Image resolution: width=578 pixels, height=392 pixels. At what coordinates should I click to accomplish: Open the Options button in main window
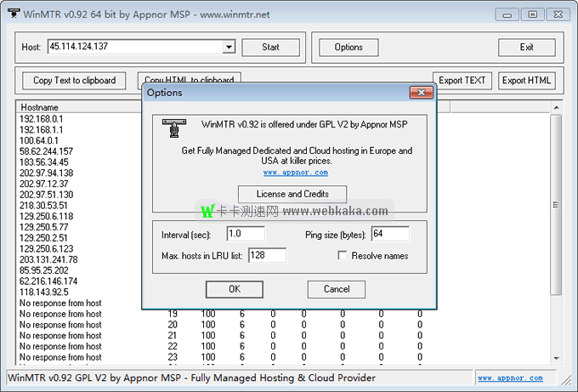[348, 48]
